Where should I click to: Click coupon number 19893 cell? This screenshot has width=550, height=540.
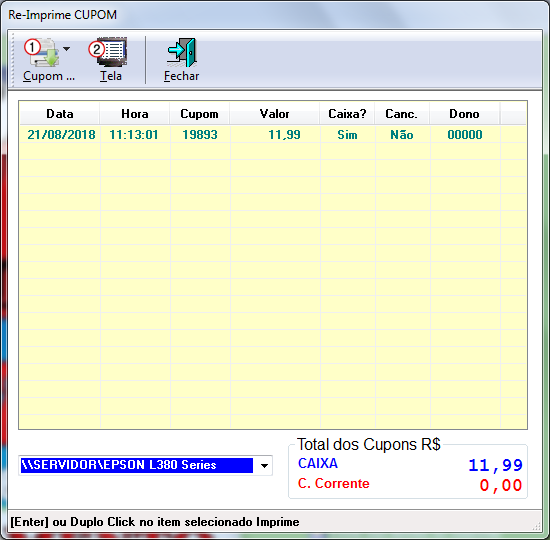pyautogui.click(x=200, y=135)
